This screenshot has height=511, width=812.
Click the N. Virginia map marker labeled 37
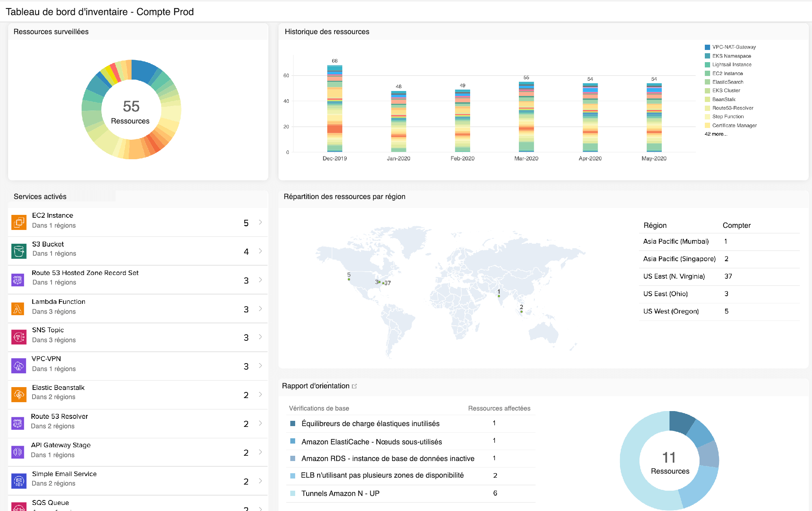click(383, 283)
